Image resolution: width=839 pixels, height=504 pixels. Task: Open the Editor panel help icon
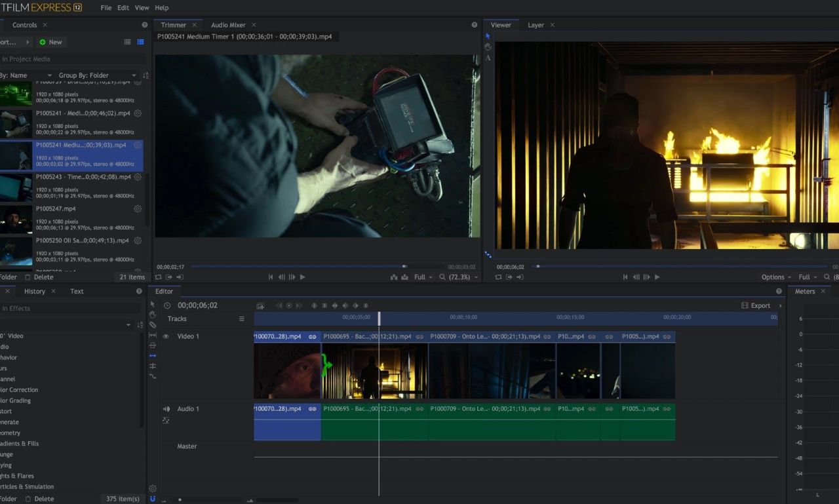tap(779, 291)
